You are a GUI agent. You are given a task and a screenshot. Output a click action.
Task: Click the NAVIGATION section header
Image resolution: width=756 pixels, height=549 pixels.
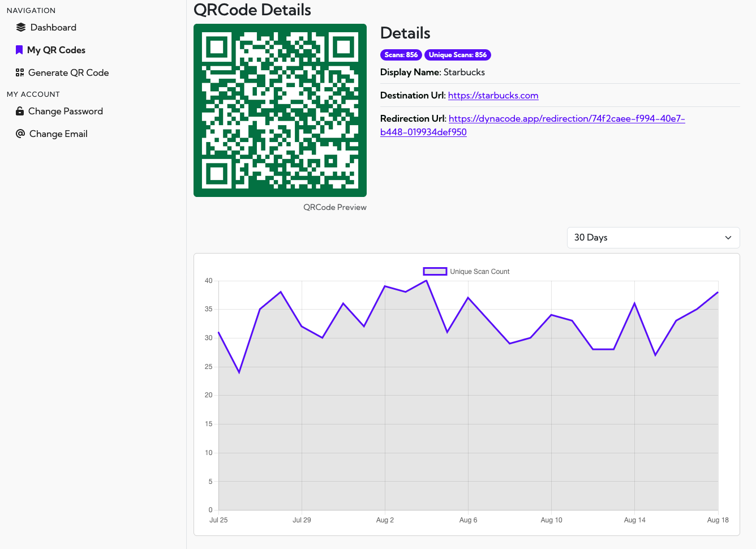(x=31, y=10)
